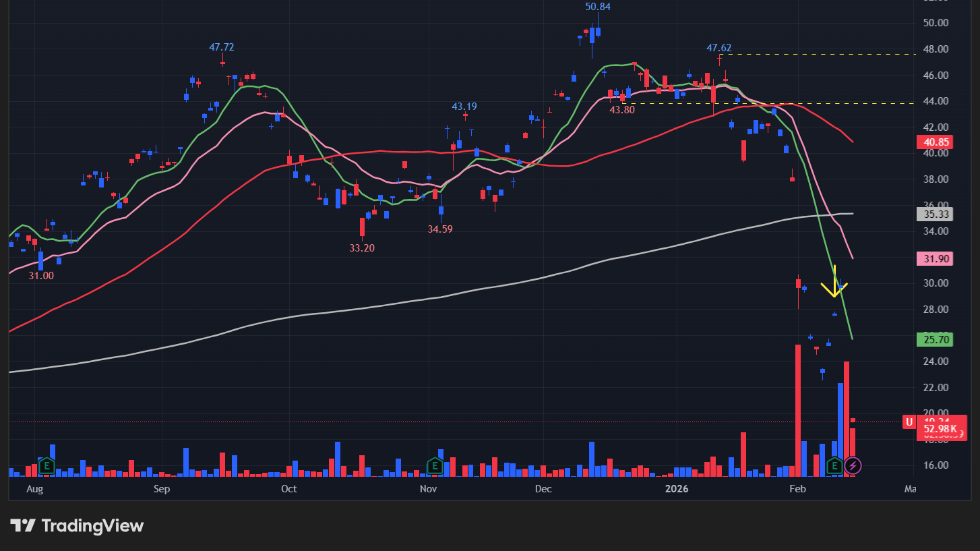The height and width of the screenshot is (551, 980).
Task: Select the yellow down-arrow drawing on the chart
Action: (834, 286)
